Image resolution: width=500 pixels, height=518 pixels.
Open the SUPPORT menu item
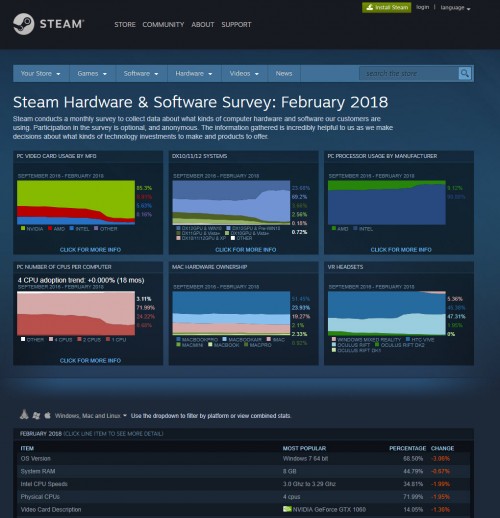(236, 25)
